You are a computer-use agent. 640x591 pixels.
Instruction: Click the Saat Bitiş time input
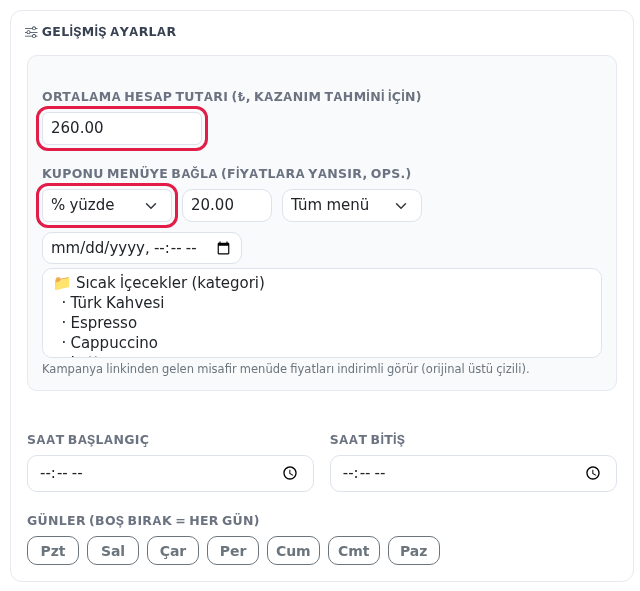[x=473, y=473]
